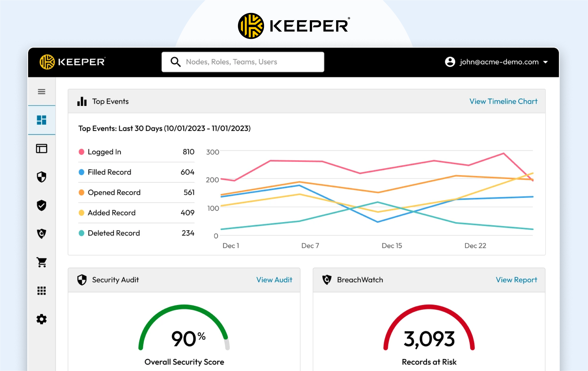Open Security Audit shield icon in sidebar
Image resolution: width=588 pixels, height=371 pixels.
coord(41,177)
